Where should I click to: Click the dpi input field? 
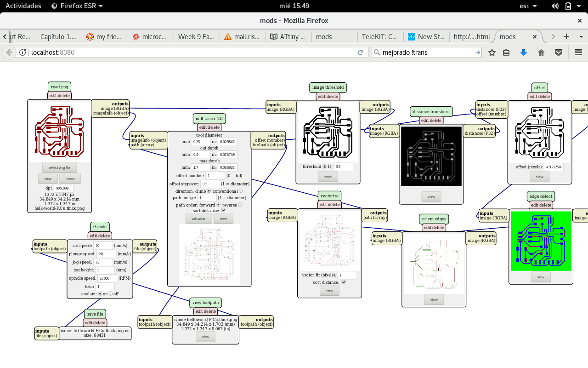[64, 188]
